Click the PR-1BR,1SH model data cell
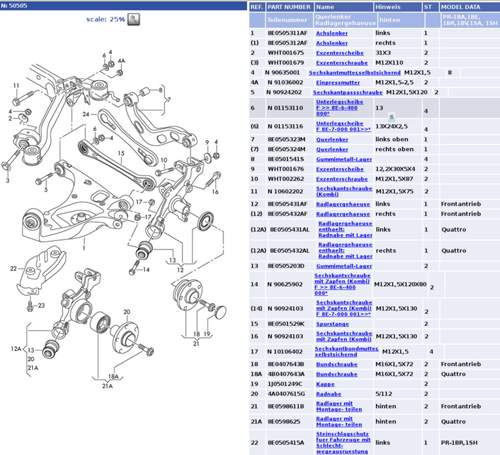The width and height of the screenshot is (500, 455). tap(459, 443)
